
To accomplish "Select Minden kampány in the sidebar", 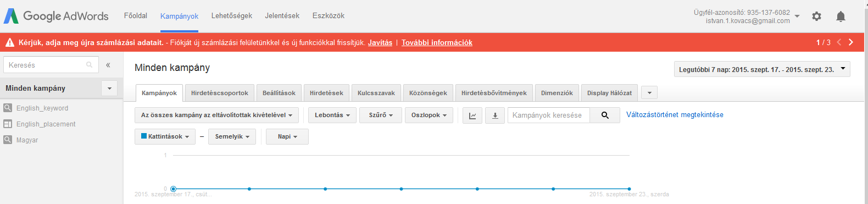I will click(35, 88).
